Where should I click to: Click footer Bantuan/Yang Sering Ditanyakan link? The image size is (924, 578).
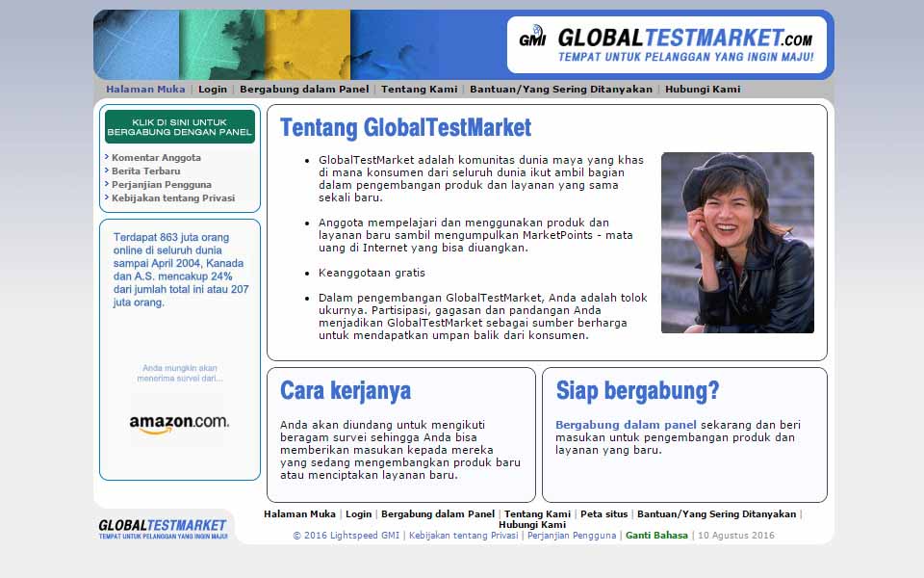pyautogui.click(x=716, y=513)
